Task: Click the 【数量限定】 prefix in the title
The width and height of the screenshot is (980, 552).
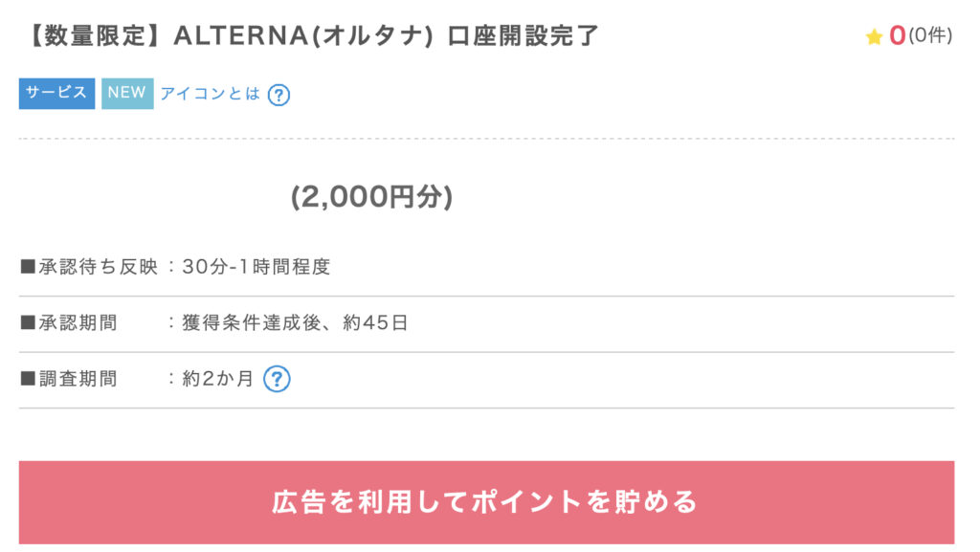Action: [96, 35]
